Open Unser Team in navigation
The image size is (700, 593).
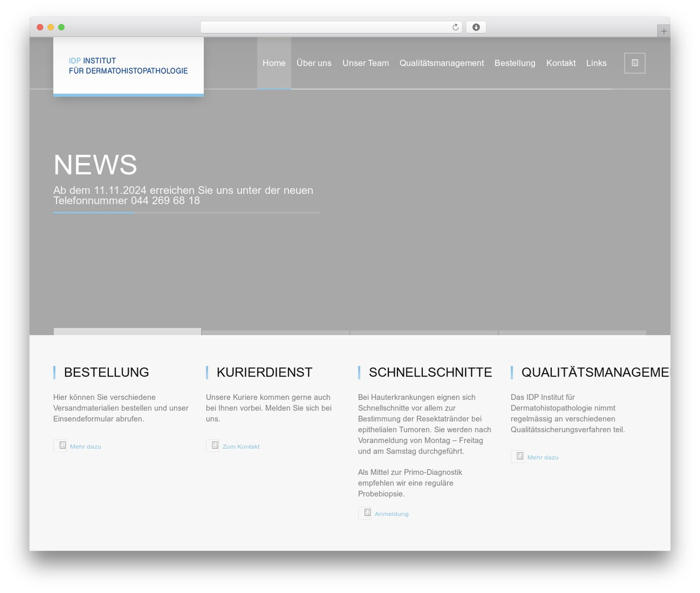[x=365, y=63]
